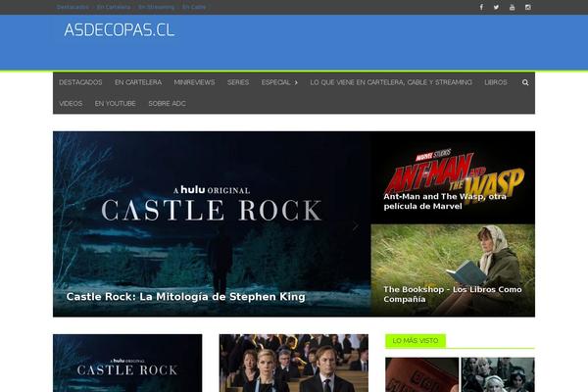This screenshot has height=392, width=588.
Task: Expand the ESPECIAL submenu
Action: [x=279, y=82]
